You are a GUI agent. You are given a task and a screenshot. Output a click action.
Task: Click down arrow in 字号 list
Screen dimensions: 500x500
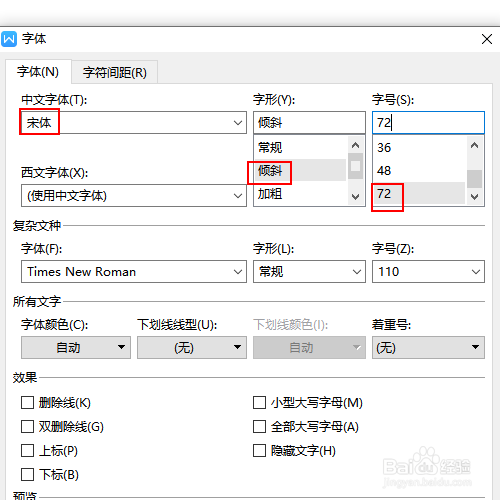point(474,197)
